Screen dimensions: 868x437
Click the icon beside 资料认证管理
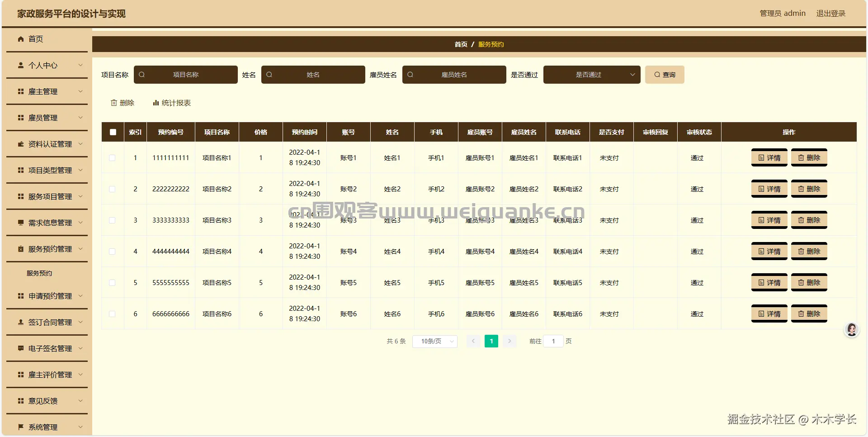tap(21, 144)
